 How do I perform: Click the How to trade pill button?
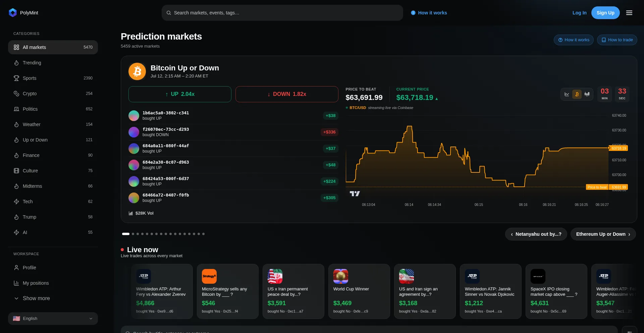pos(617,40)
